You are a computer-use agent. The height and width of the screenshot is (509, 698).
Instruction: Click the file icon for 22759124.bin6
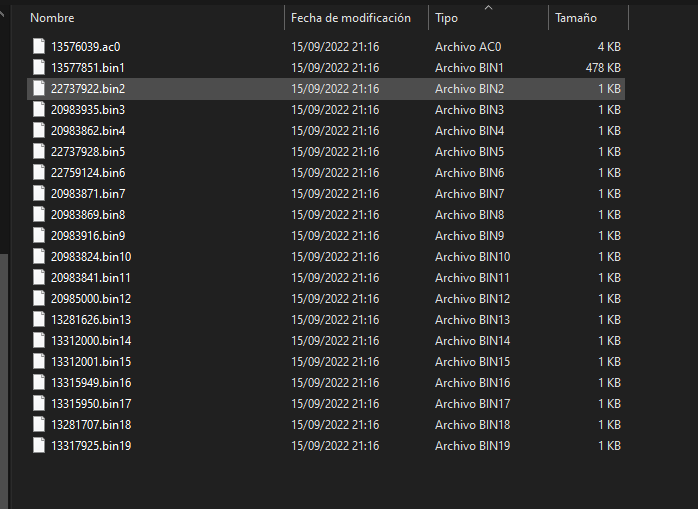(x=39, y=172)
